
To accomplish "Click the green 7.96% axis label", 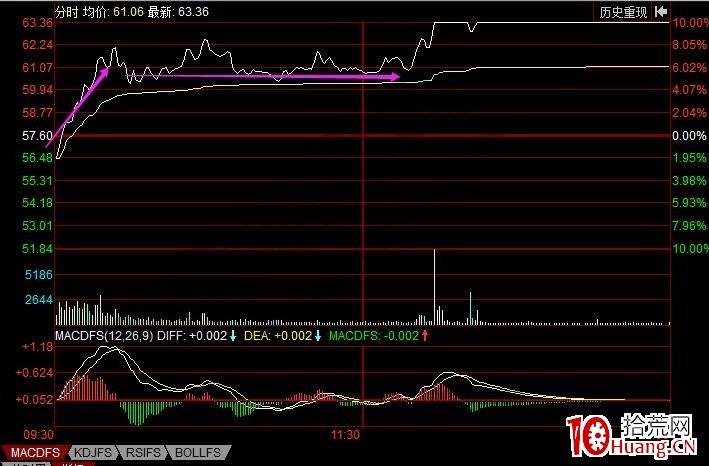I will [690, 226].
